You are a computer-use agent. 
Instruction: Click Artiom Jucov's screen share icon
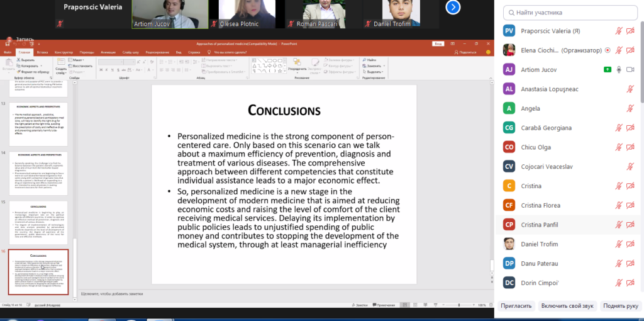[608, 69]
